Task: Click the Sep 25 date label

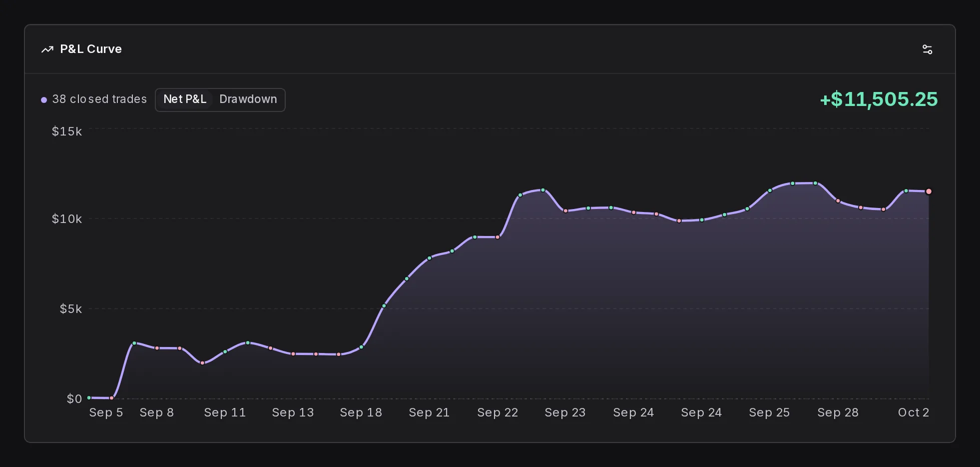Action: click(x=769, y=412)
